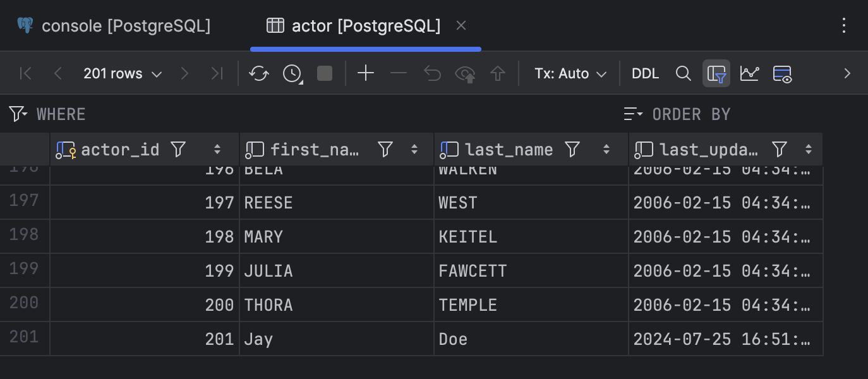868x379 pixels.
Task: Expand hidden toolbar actions with right chevron
Action: [847, 73]
